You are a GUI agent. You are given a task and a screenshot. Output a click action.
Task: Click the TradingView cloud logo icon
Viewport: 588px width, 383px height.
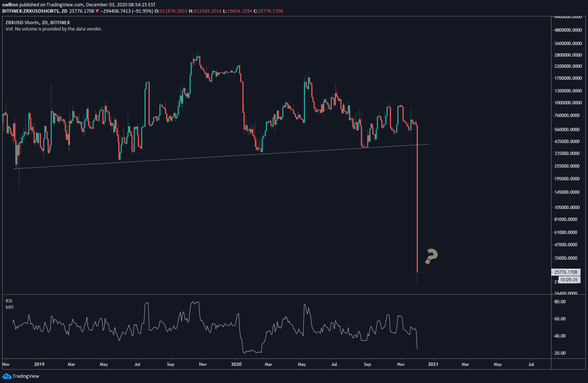coord(7,376)
